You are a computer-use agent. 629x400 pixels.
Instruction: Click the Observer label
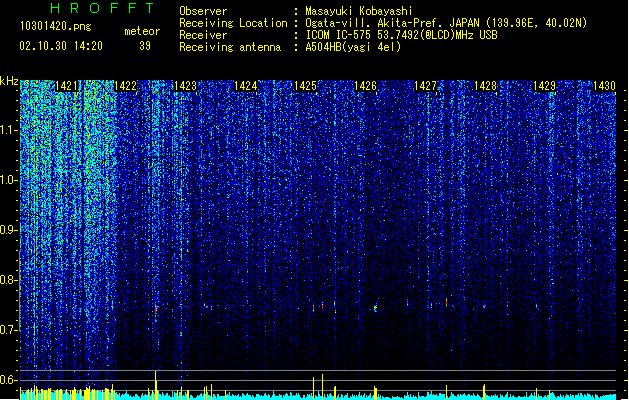coord(203,11)
